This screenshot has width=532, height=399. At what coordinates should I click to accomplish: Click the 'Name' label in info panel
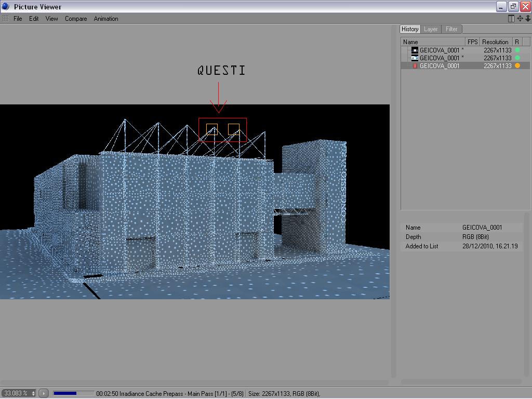[413, 228]
